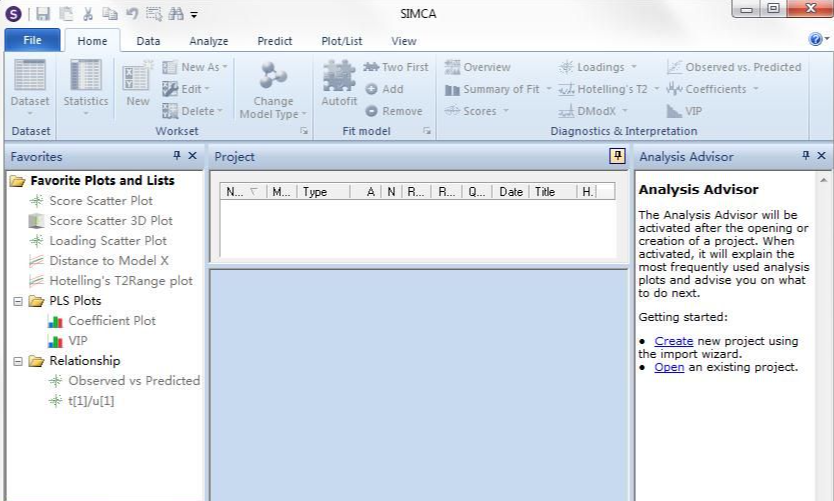Switch to the Data tab
834x501 pixels.
[x=148, y=41]
